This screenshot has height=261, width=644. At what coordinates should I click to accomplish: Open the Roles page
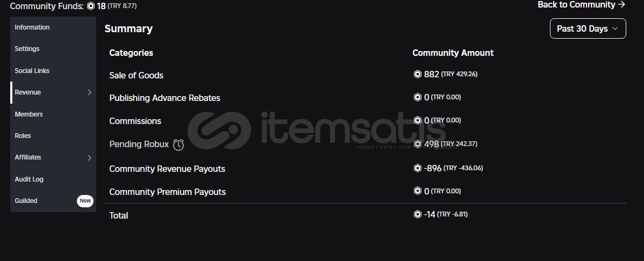click(23, 135)
